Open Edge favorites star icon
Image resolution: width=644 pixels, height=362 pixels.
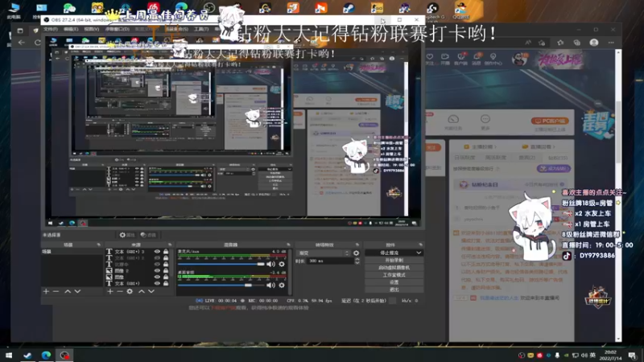[x=560, y=43]
